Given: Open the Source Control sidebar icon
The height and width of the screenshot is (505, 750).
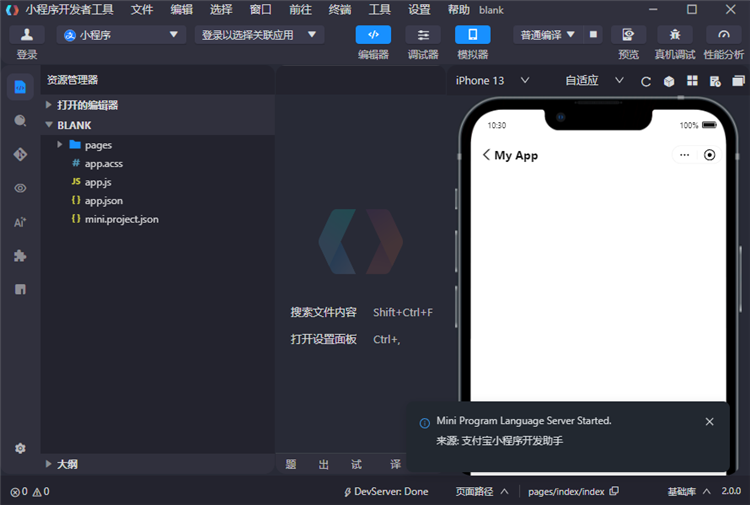Looking at the screenshot, I should coord(20,154).
